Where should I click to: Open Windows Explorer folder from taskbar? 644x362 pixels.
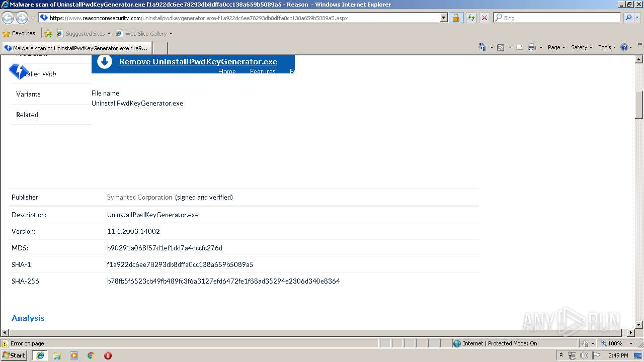click(57, 355)
